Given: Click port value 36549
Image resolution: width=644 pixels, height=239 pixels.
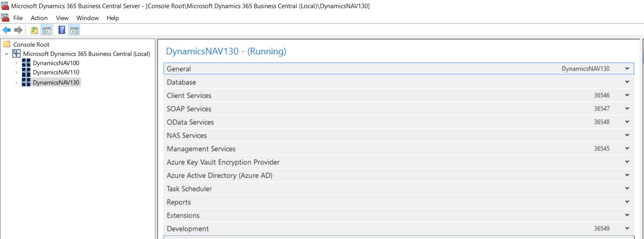Looking at the screenshot, I should click(x=602, y=228).
